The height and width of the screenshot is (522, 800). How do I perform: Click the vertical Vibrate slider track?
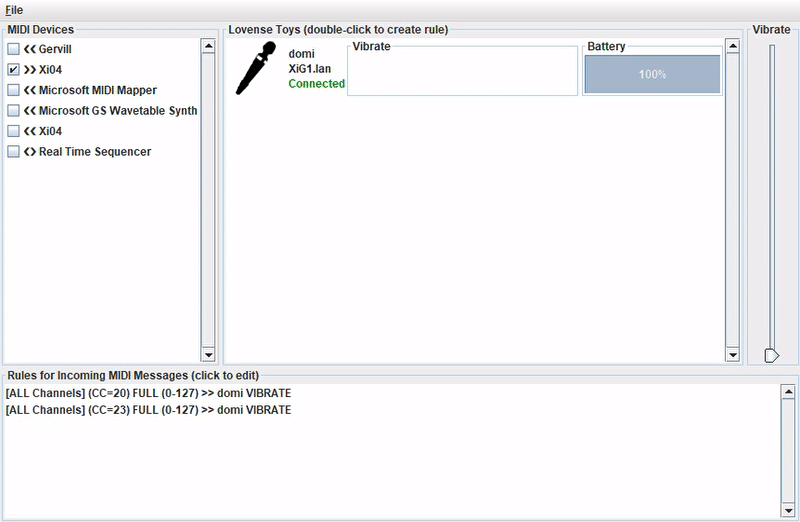click(x=772, y=199)
